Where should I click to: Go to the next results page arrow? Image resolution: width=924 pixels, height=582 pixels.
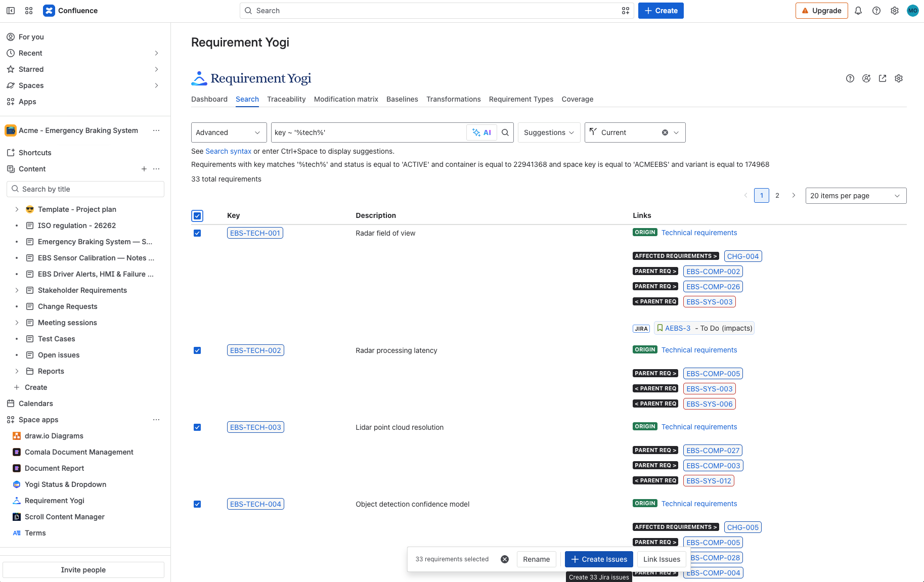794,195
